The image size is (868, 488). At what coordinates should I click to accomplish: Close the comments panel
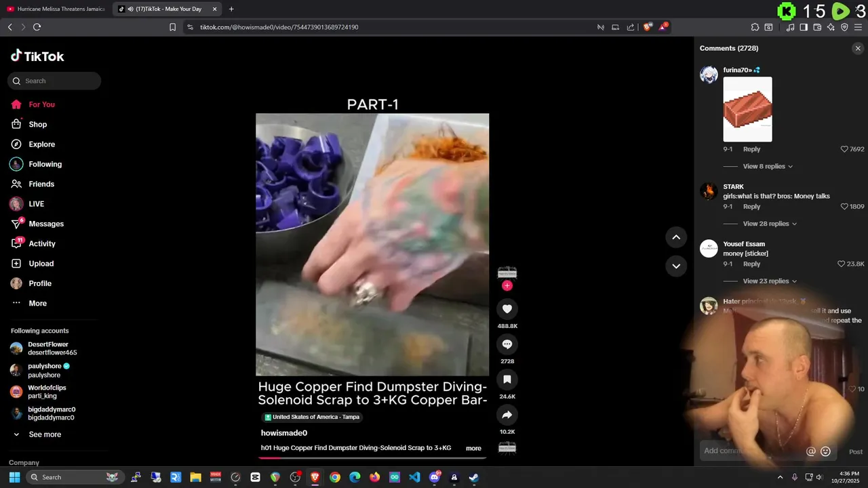pyautogui.click(x=858, y=48)
